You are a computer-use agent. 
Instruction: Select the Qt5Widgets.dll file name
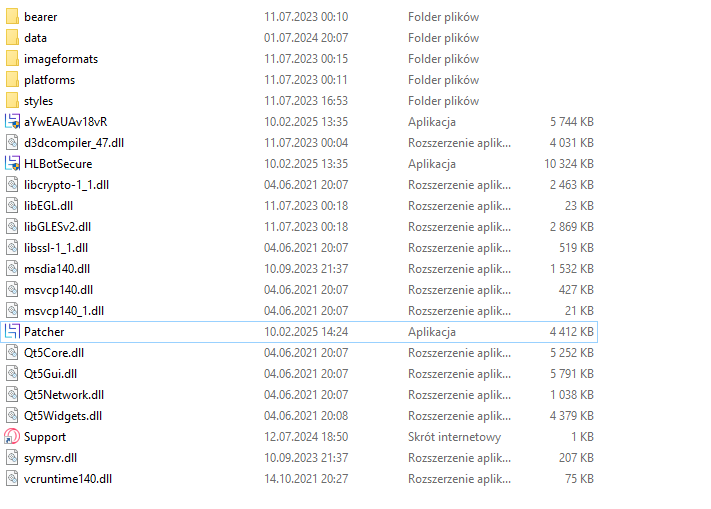click(62, 416)
